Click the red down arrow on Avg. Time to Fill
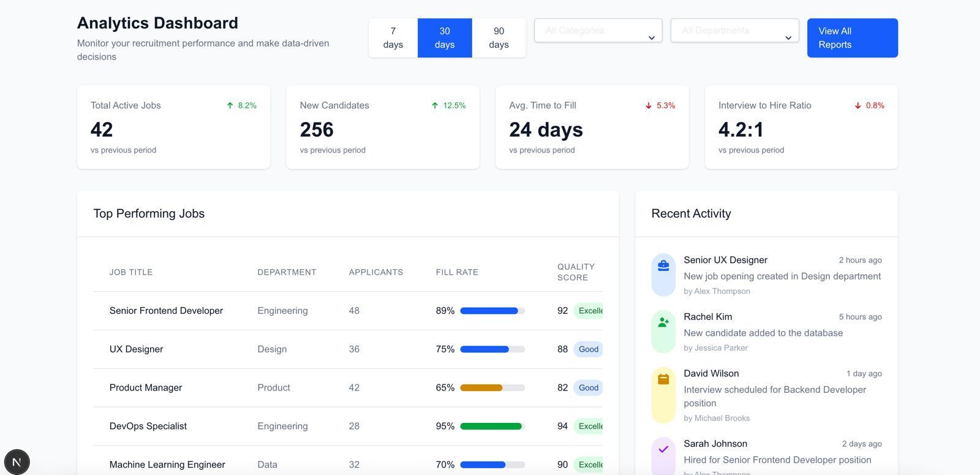The width and height of the screenshot is (980, 475). coord(649,105)
